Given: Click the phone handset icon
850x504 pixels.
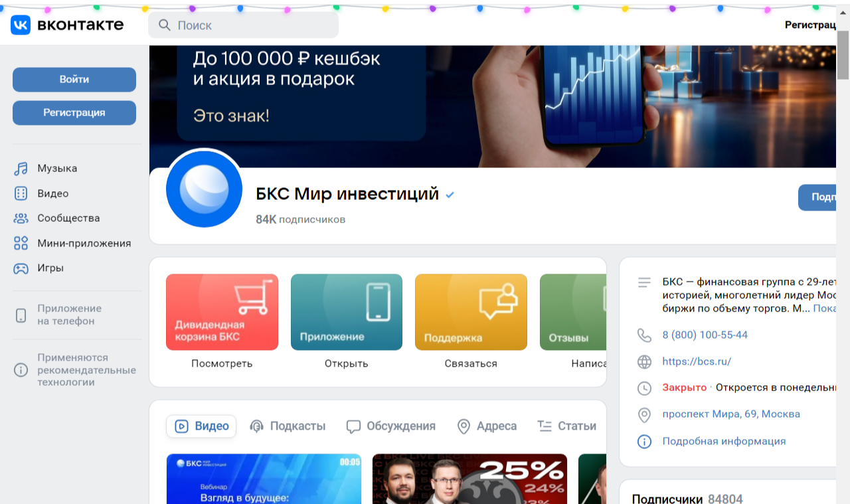Looking at the screenshot, I should [x=644, y=335].
